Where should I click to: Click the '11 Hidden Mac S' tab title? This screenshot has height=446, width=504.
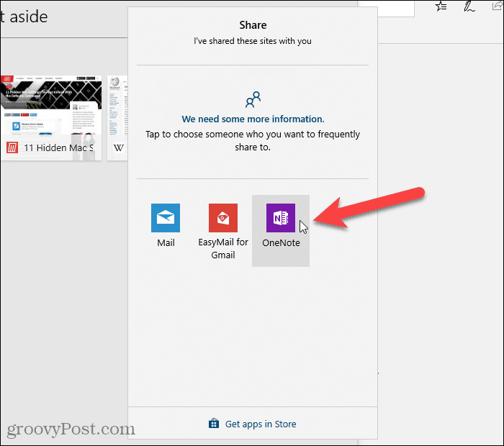58,147
